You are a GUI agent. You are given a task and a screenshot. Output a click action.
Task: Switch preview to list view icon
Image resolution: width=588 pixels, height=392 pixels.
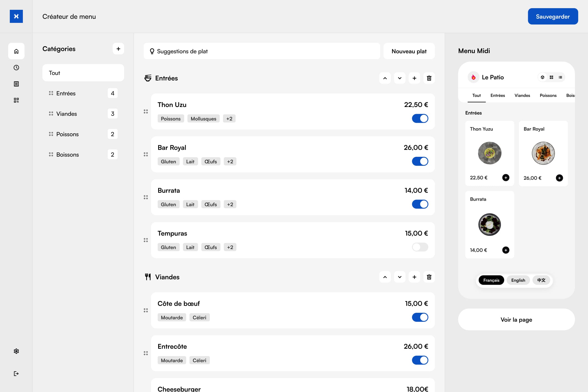point(560,77)
